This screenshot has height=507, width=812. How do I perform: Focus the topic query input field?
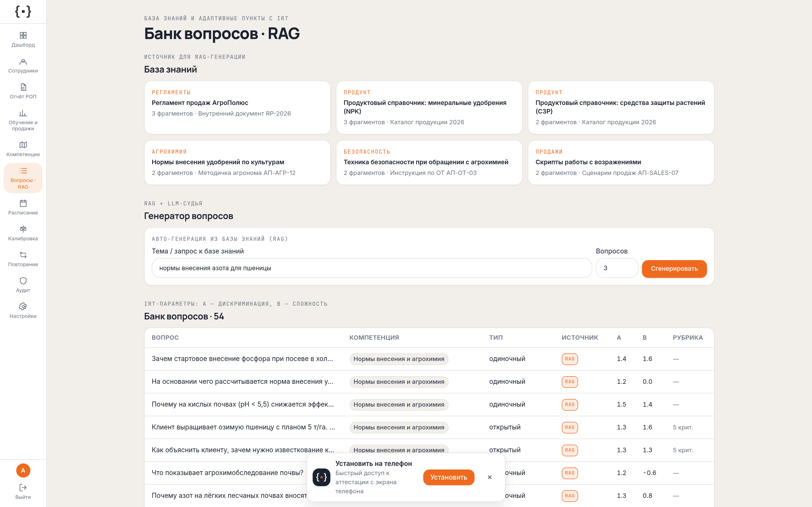point(371,268)
